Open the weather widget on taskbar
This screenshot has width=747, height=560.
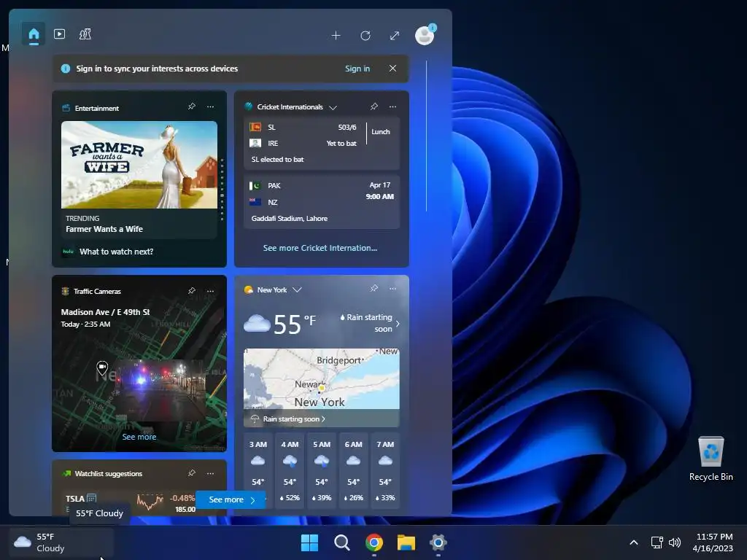pyautogui.click(x=61, y=542)
